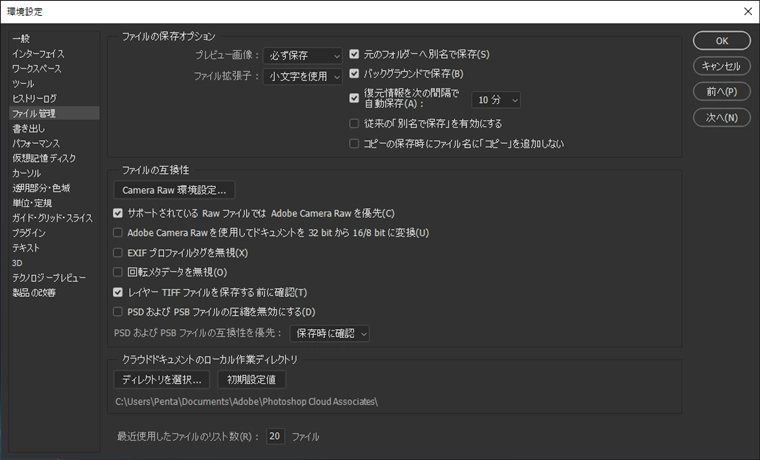Screen dimensions: 760x460
Task: Close the 環境設定 dialog
Action: click(x=748, y=12)
